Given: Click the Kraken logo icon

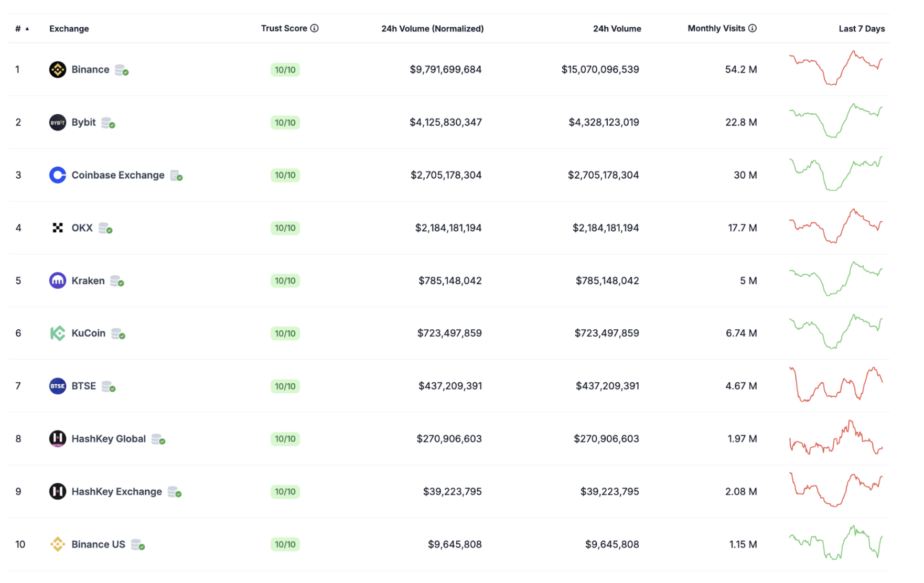Looking at the screenshot, I should tap(57, 280).
